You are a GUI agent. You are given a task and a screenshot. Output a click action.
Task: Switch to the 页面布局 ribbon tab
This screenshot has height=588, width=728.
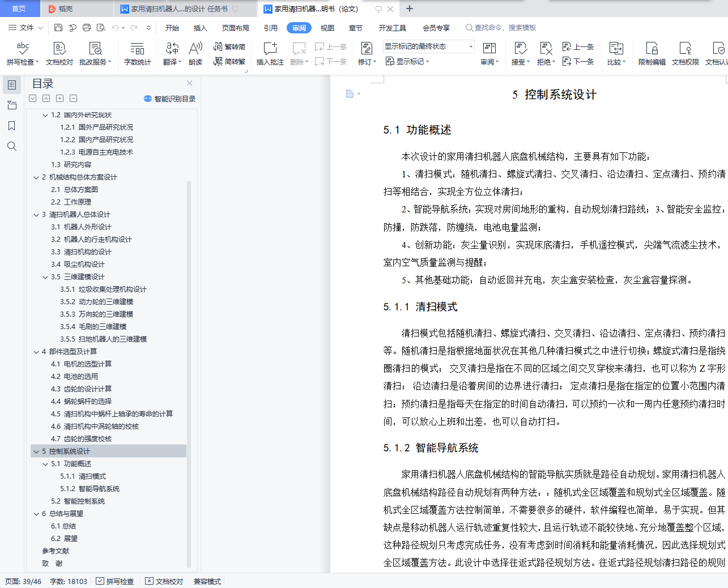click(x=236, y=28)
